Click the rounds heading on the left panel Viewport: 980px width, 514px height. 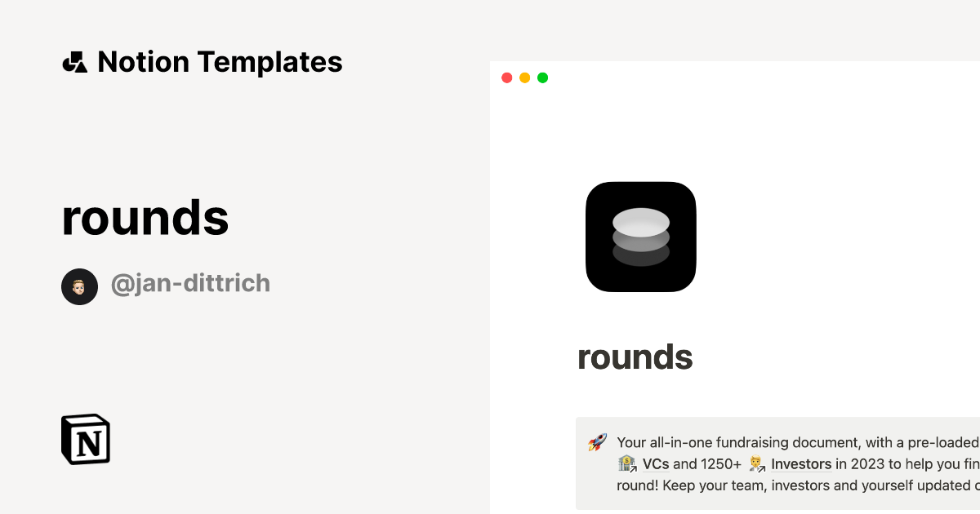coord(145,218)
